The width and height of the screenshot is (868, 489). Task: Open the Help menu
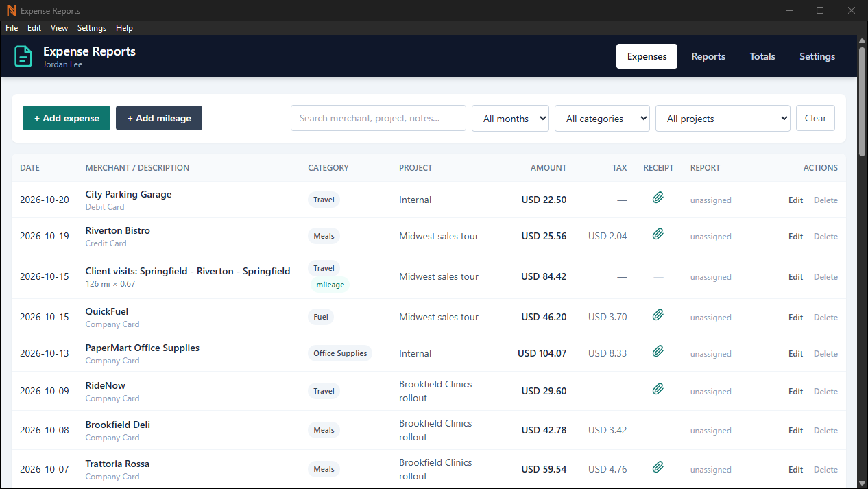124,28
